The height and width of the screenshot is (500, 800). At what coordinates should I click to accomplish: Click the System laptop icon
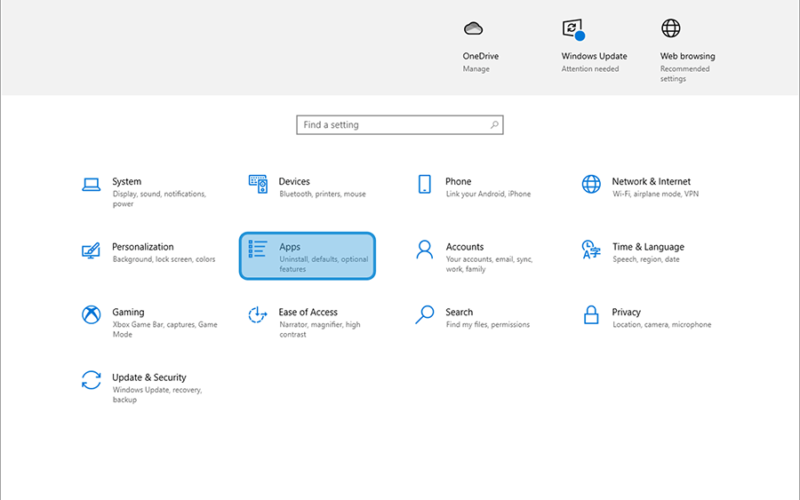click(91, 184)
